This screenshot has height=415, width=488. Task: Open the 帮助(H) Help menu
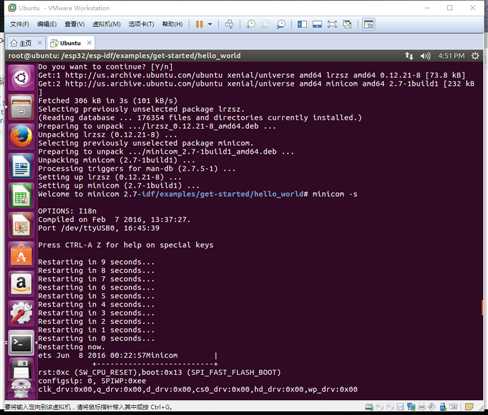pos(172,24)
